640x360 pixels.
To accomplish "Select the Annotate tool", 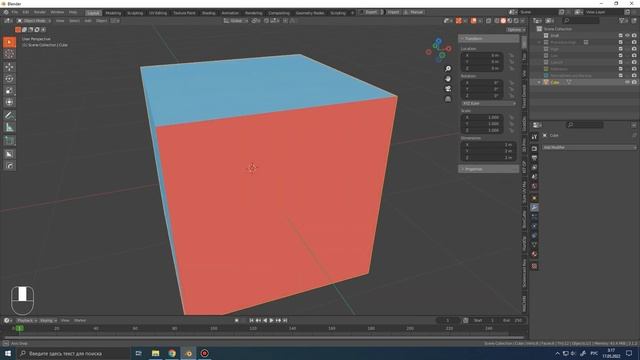I will 9,116.
